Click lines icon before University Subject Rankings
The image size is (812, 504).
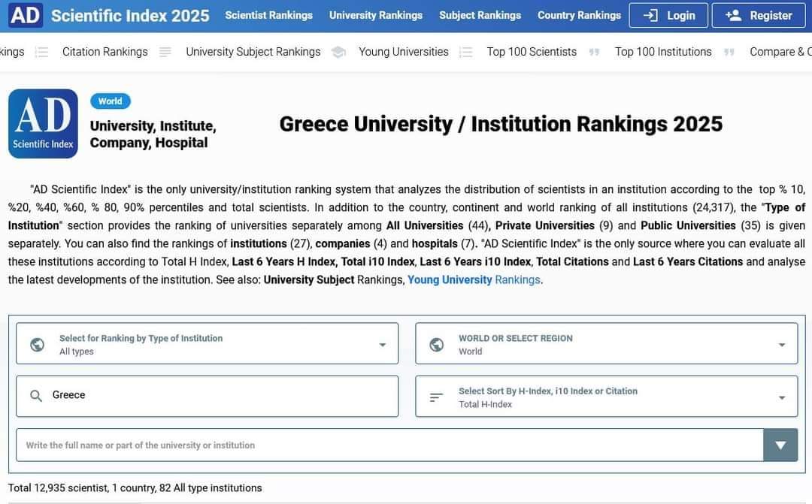tap(165, 52)
